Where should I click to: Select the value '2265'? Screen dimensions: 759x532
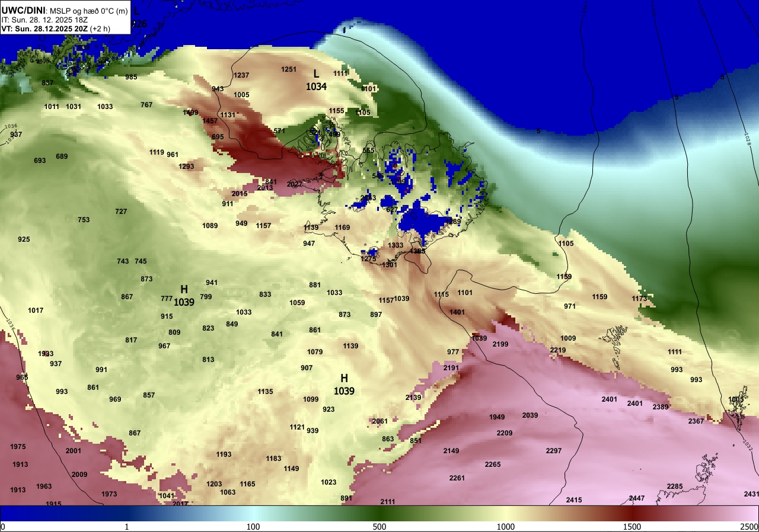click(x=493, y=464)
